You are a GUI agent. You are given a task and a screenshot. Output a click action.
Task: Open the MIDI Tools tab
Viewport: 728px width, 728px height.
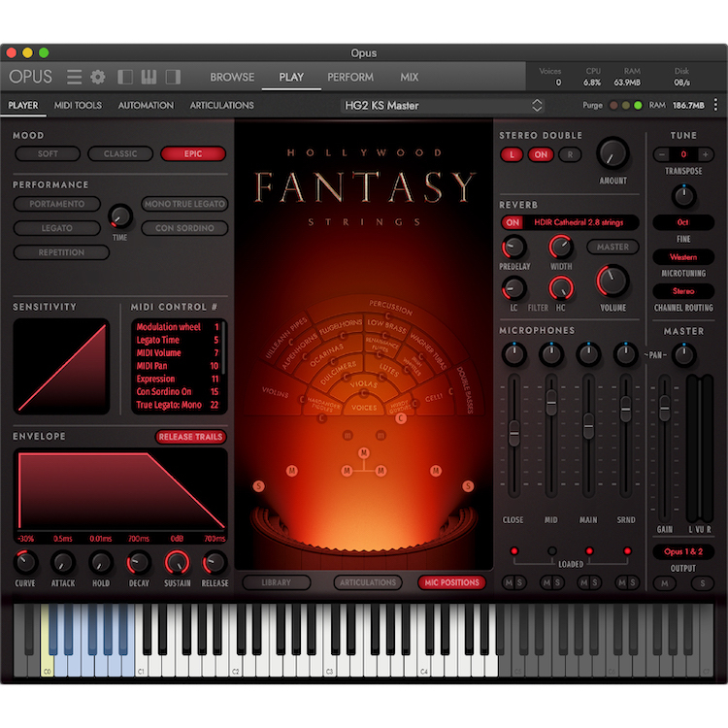78,105
